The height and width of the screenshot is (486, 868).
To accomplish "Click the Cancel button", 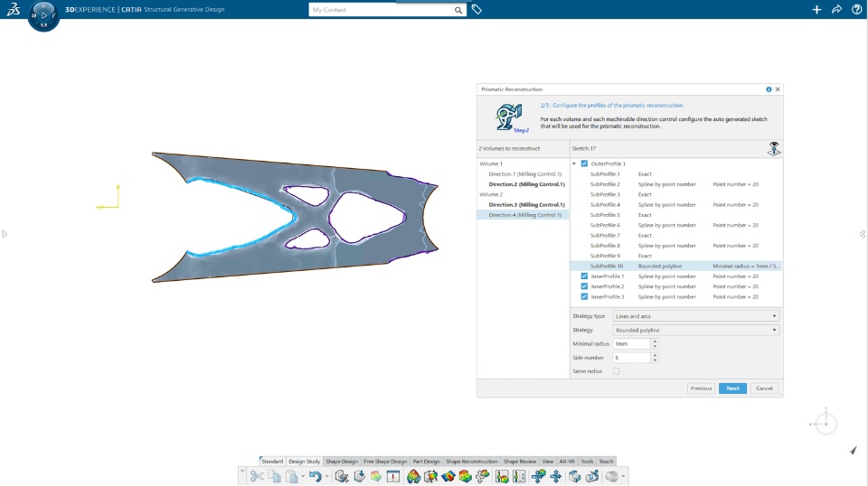I will pos(765,388).
